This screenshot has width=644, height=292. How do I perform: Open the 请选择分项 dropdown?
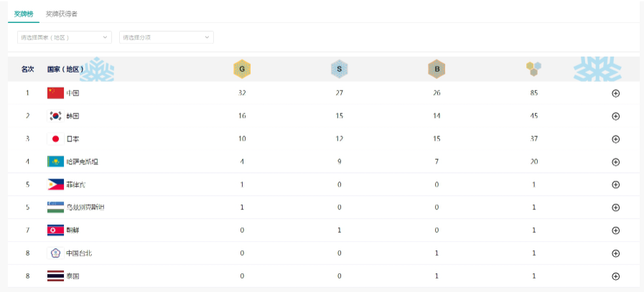click(x=167, y=37)
